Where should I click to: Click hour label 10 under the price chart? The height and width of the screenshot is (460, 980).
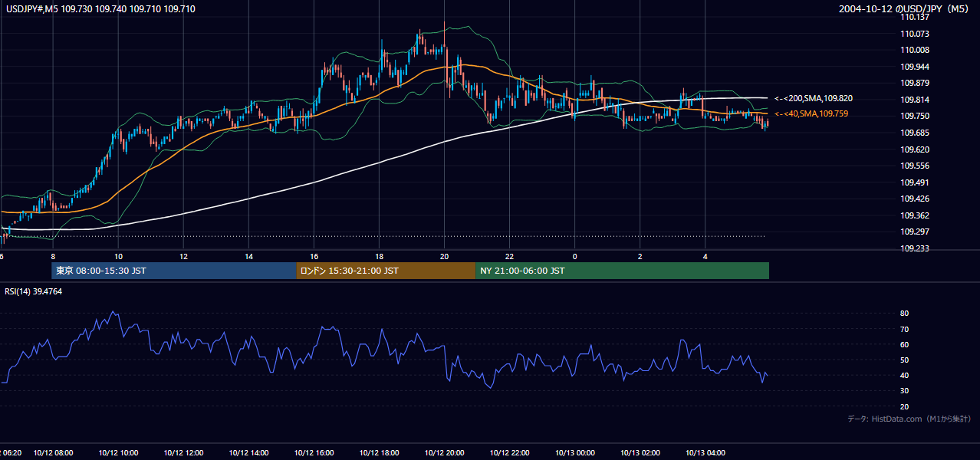(x=118, y=257)
